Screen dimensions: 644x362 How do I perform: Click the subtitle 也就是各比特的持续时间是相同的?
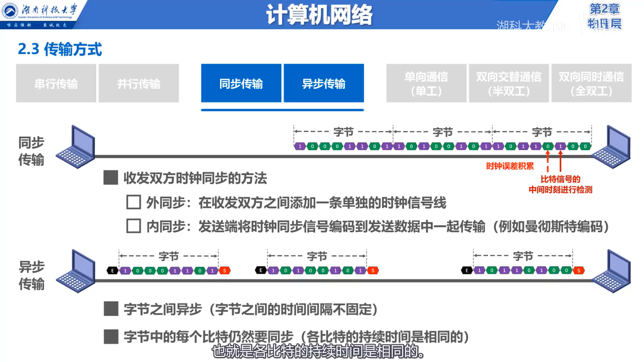(318, 351)
